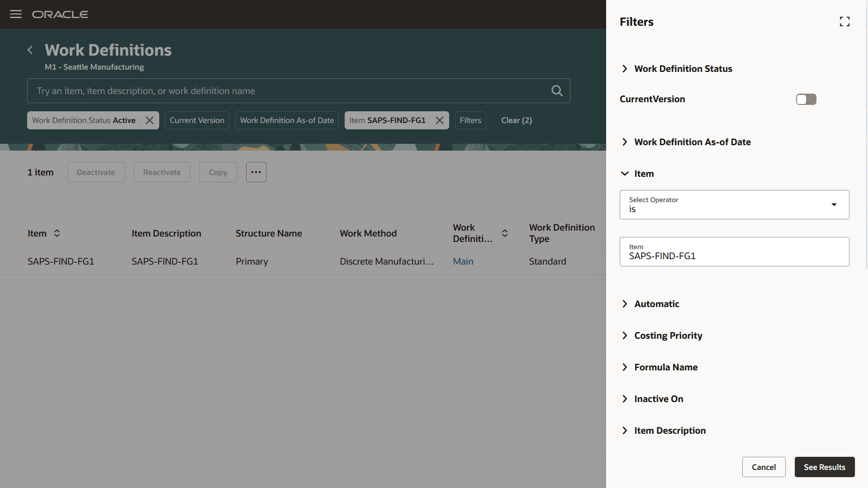Click the Copy button

[x=218, y=172]
